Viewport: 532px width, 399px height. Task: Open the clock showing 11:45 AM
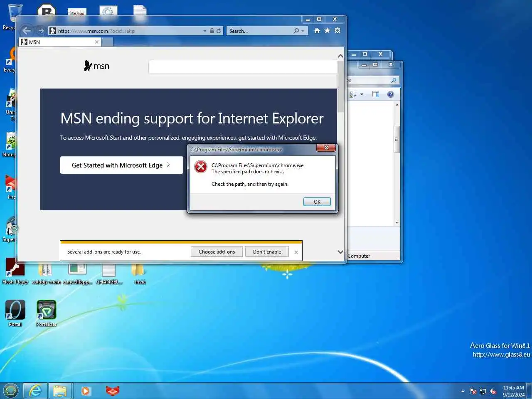[514, 391]
